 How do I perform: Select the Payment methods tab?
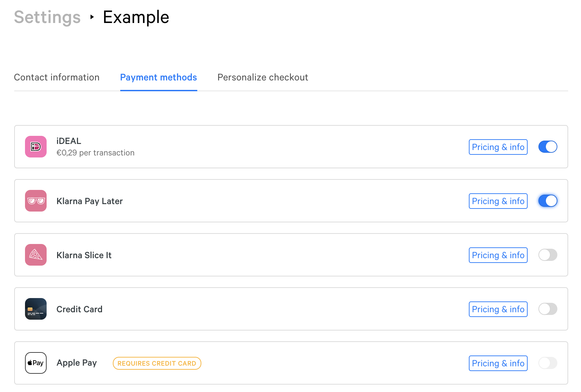(159, 77)
